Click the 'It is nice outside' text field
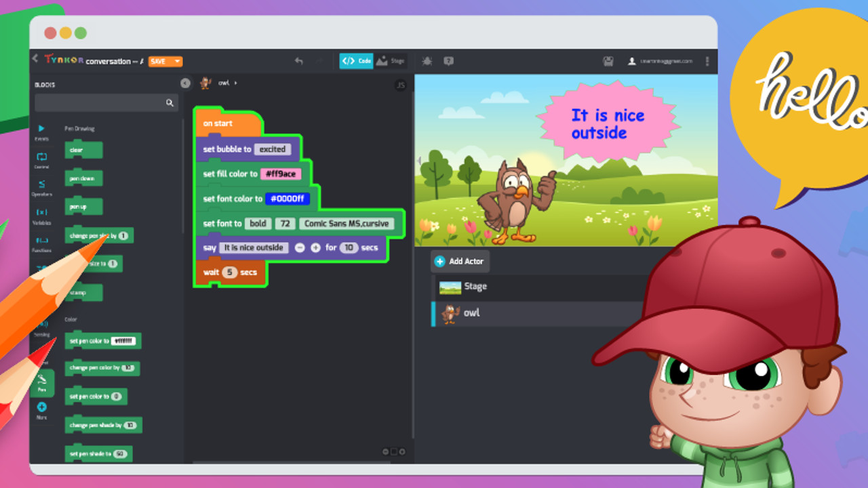The image size is (868, 488). (254, 248)
